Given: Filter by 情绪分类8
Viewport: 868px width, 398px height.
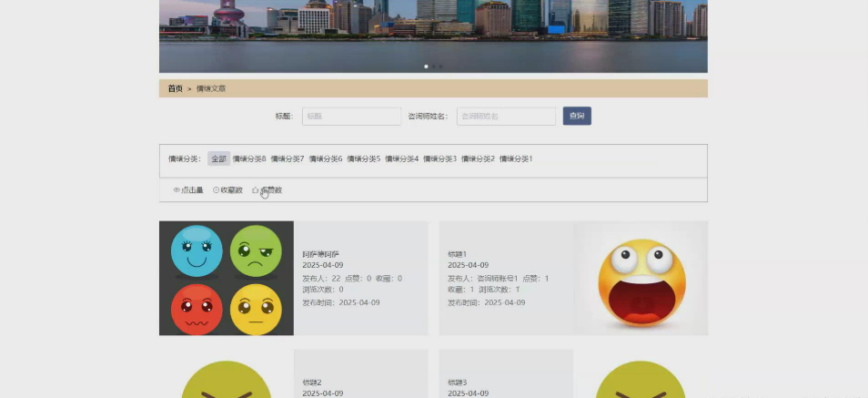Looking at the screenshot, I should (249, 158).
